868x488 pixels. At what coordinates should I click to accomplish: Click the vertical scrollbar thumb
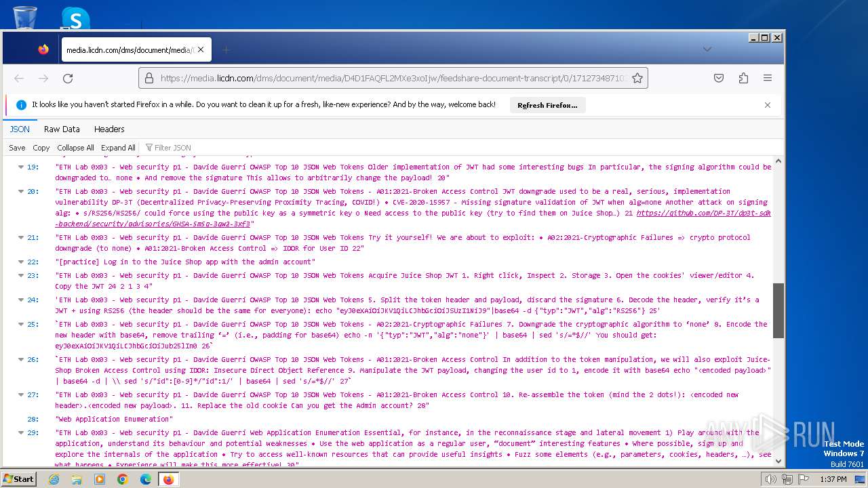point(778,310)
